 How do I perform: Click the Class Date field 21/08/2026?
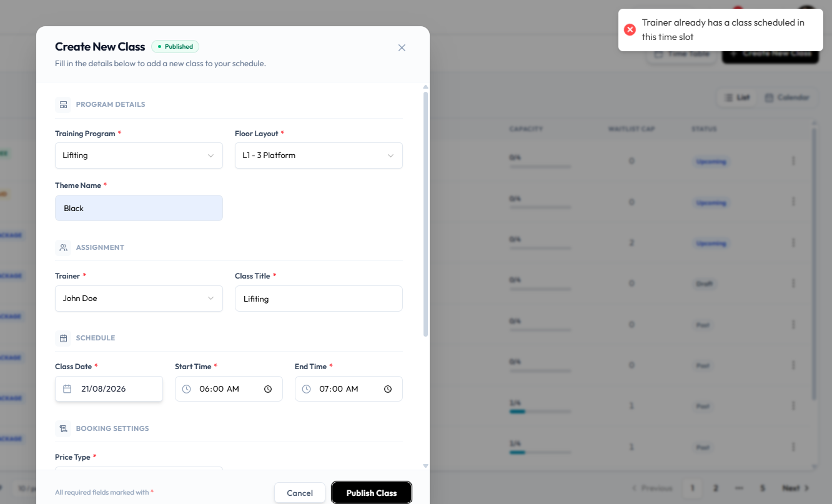pos(109,388)
